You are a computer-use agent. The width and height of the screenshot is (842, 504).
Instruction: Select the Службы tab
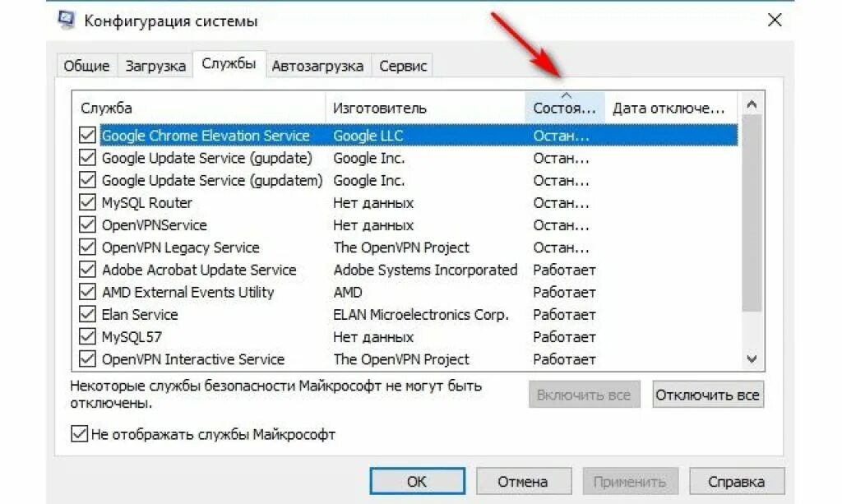(229, 64)
